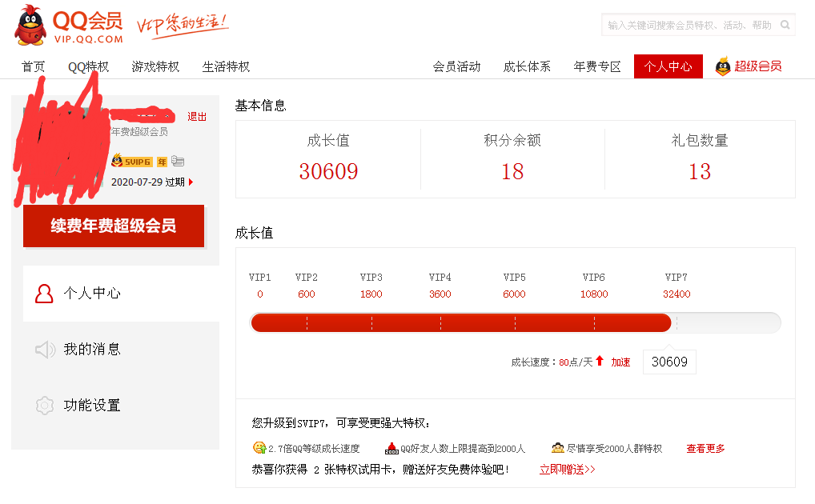Viewport: 815px width, 504px height.
Task: Click the 立即赠送>> link
Action: point(567,469)
